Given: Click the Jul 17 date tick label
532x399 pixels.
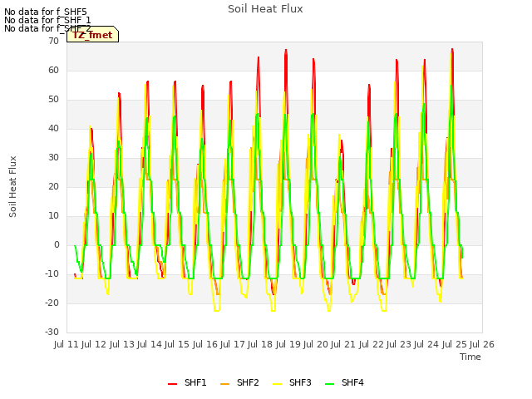Looking at the screenshot, I should (233, 344).
